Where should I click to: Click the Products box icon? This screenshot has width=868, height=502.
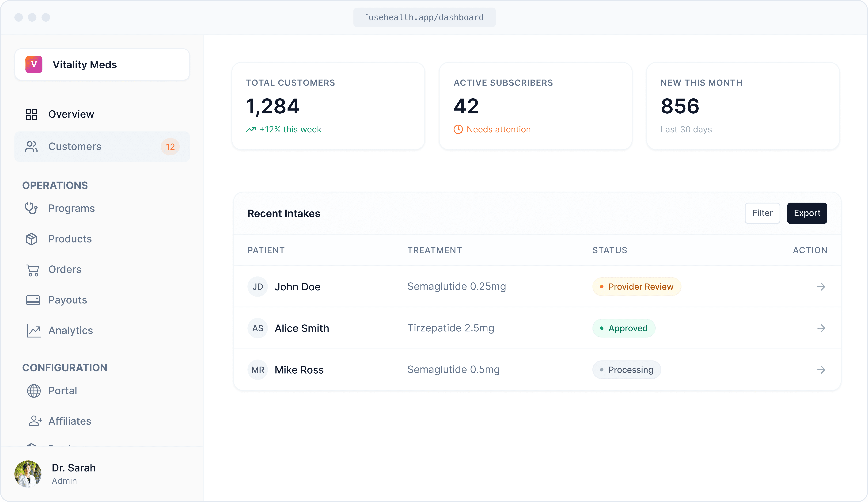31,239
